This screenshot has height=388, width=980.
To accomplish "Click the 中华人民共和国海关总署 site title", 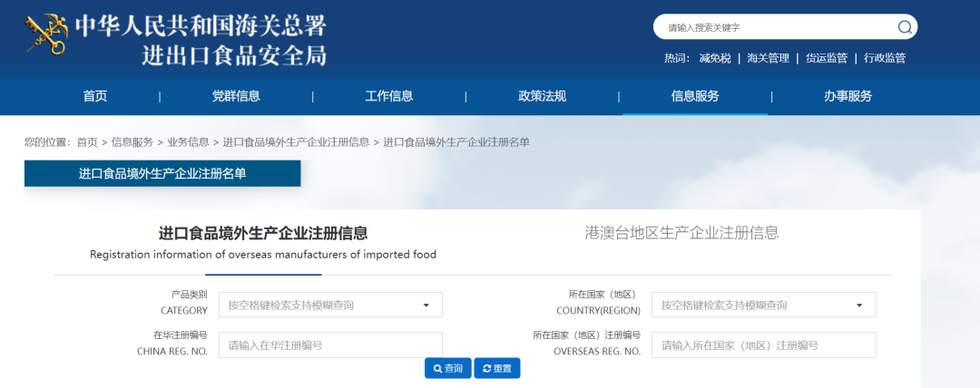I will (201, 25).
